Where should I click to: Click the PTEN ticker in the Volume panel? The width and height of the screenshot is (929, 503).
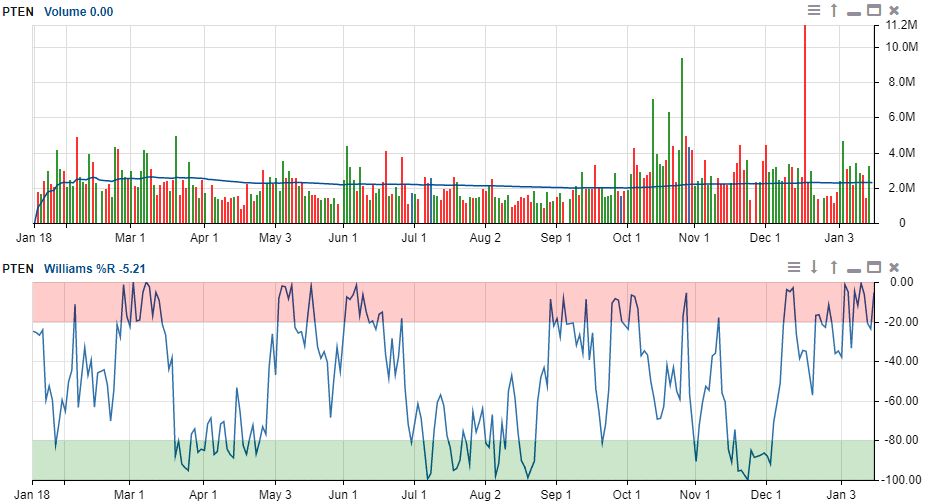click(x=17, y=11)
